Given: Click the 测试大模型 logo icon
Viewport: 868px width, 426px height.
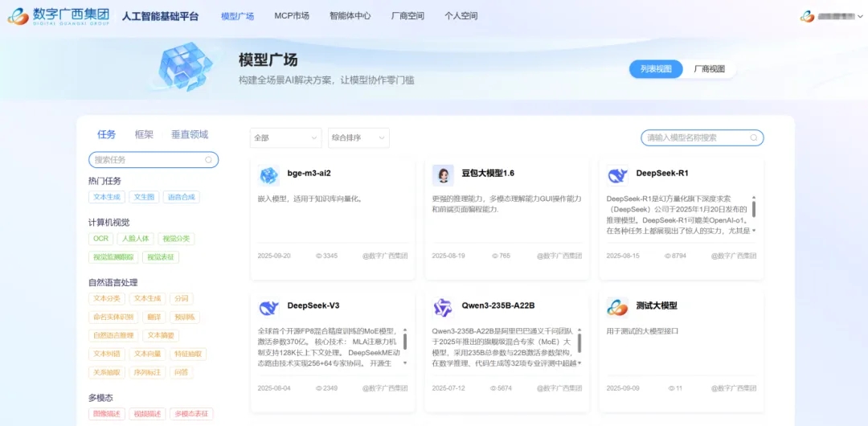Looking at the screenshot, I should pos(617,307).
